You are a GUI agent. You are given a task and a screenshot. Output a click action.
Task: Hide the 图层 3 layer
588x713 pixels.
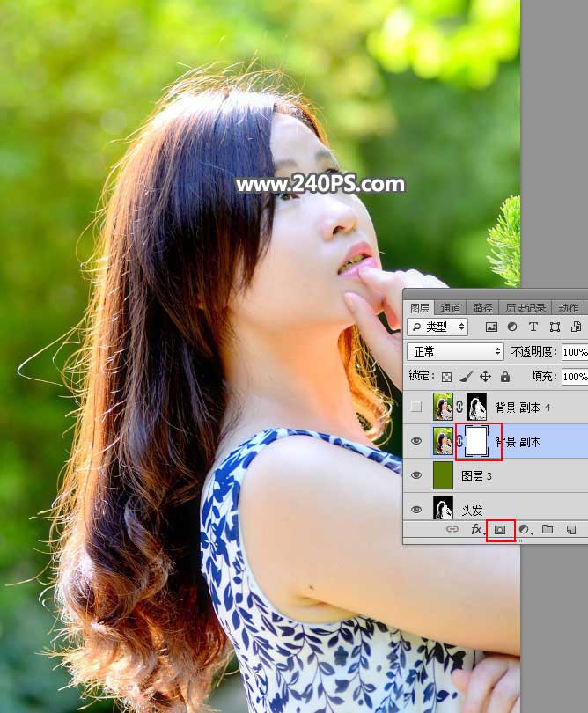pos(417,475)
